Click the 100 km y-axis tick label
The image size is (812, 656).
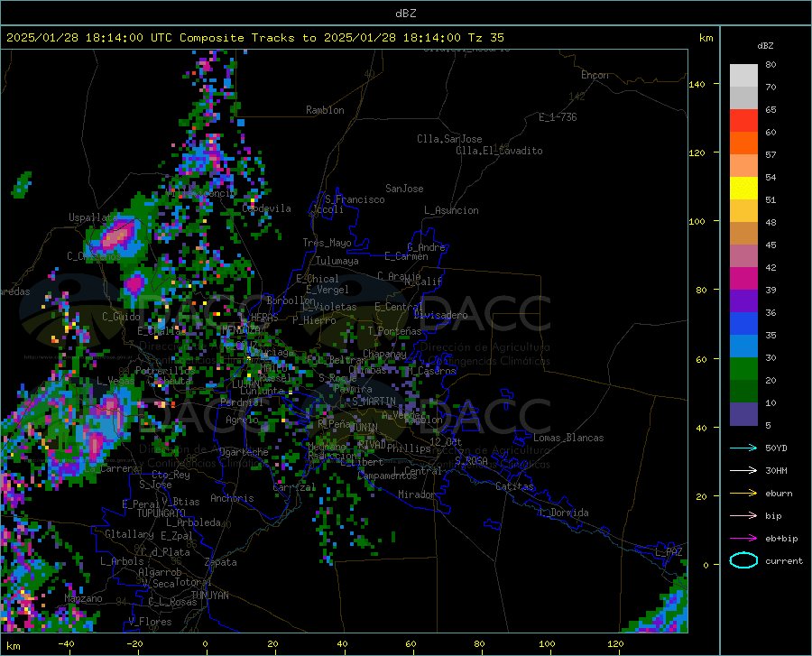click(697, 221)
